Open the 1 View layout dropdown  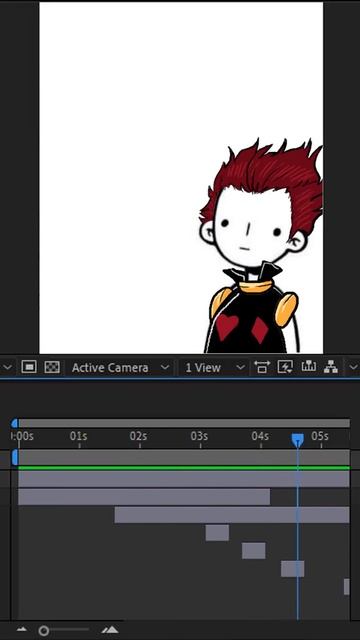pos(214,367)
